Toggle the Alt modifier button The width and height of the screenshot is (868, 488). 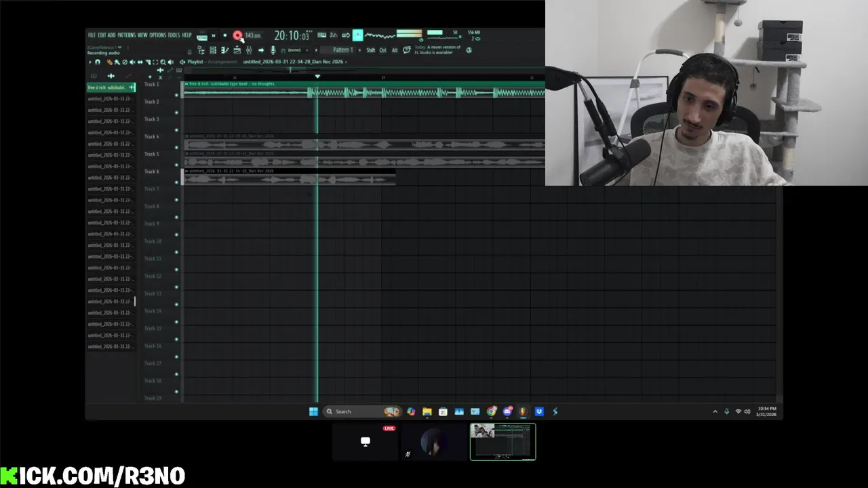[395, 50]
